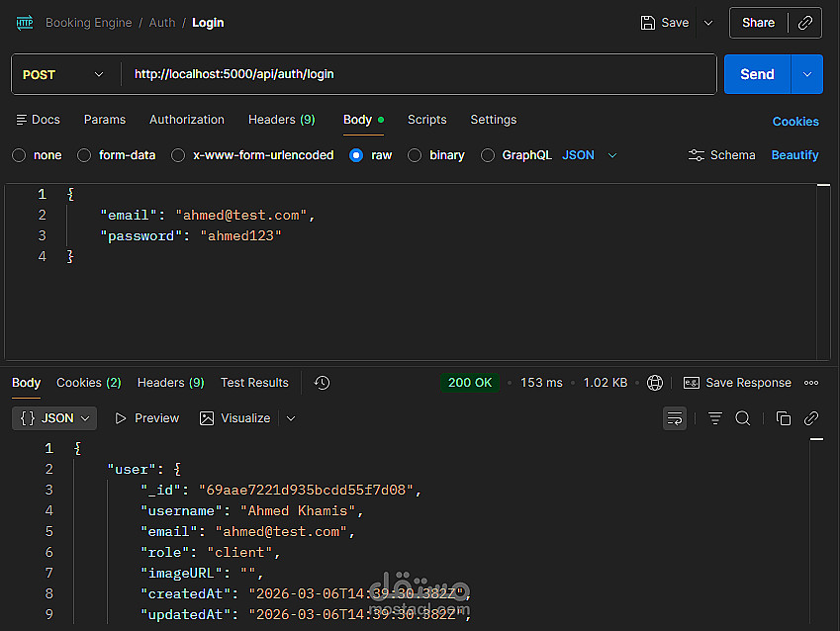Copy the response body using copy icon
840x631 pixels.
(784, 418)
